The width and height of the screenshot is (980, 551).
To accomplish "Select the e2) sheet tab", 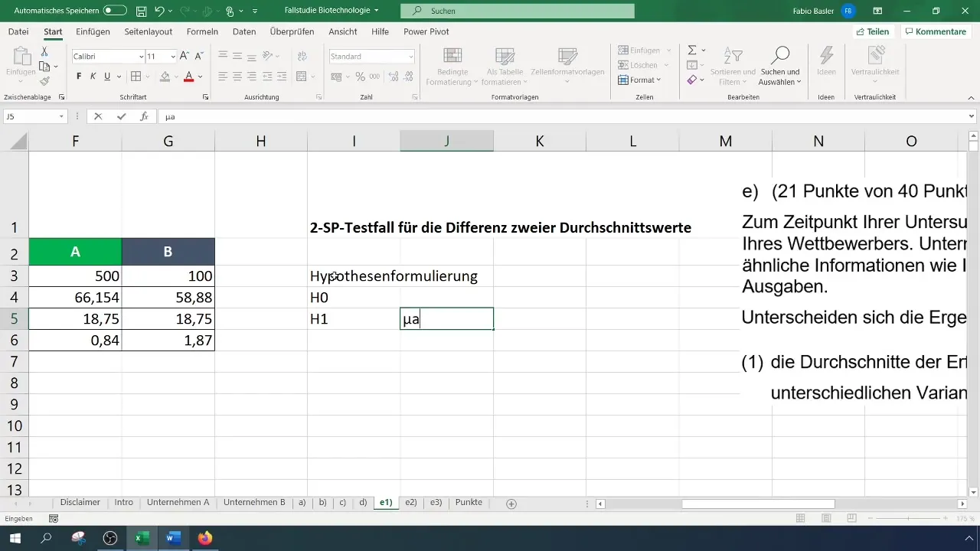I will point(411,503).
